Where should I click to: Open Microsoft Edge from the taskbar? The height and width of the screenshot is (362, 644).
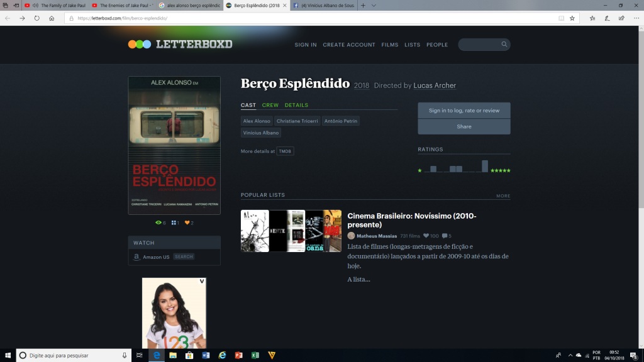(x=156, y=355)
